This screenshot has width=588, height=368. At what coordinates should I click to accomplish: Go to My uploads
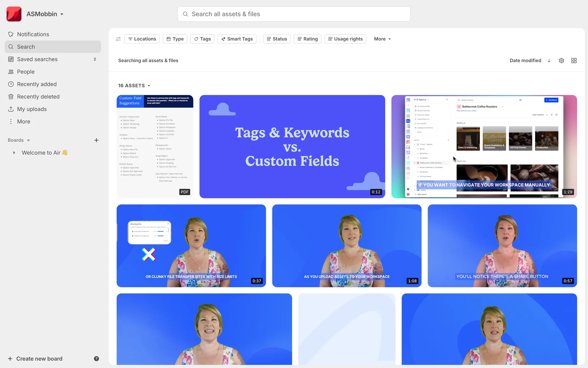coord(32,109)
